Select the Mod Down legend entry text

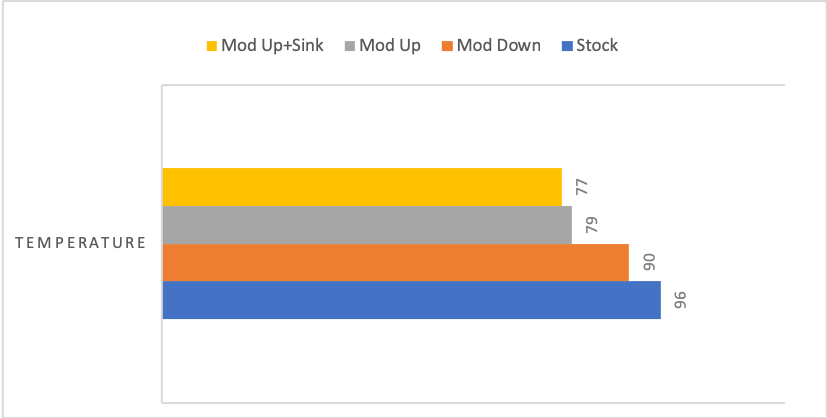499,46
